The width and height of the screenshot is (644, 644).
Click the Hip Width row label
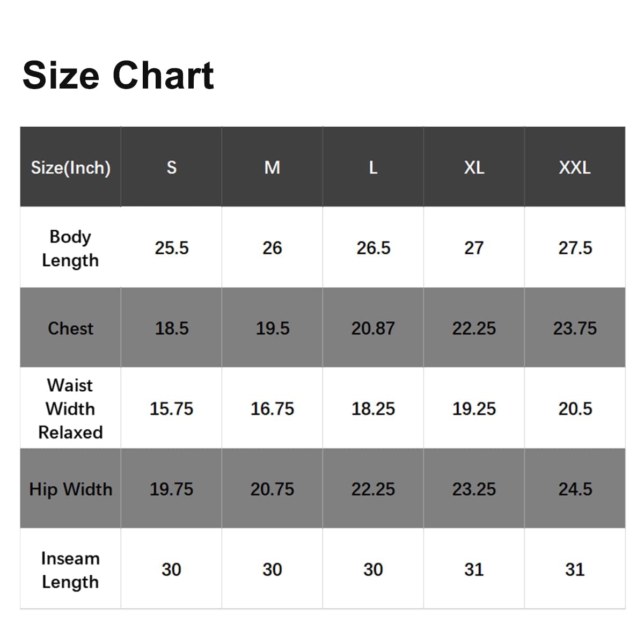[70, 489]
